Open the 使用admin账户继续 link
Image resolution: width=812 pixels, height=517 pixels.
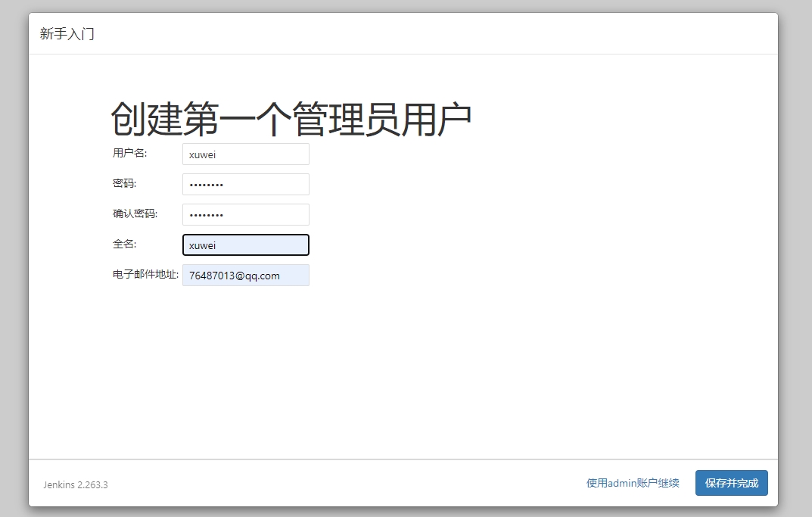(x=633, y=483)
